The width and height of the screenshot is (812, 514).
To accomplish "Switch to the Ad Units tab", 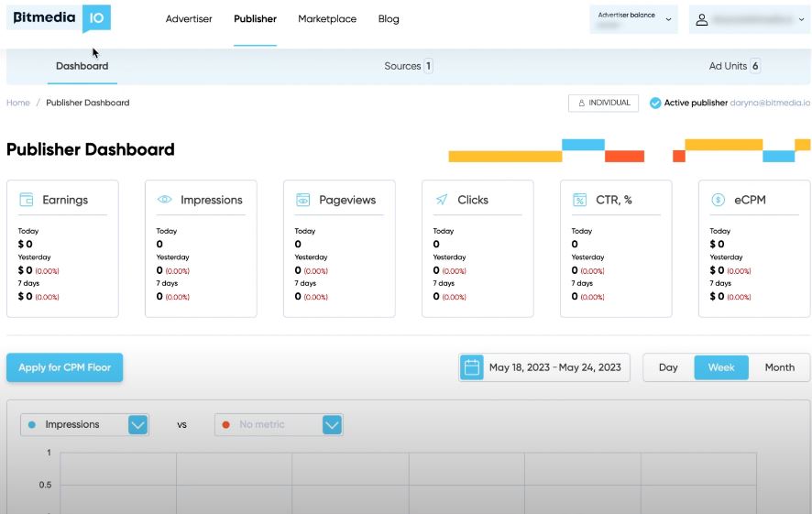I will [733, 66].
